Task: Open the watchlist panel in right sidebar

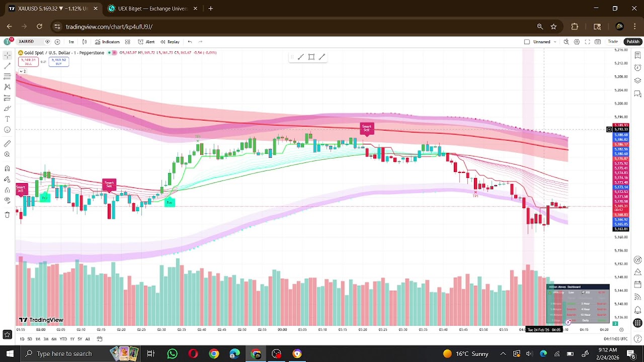Action: click(x=637, y=55)
